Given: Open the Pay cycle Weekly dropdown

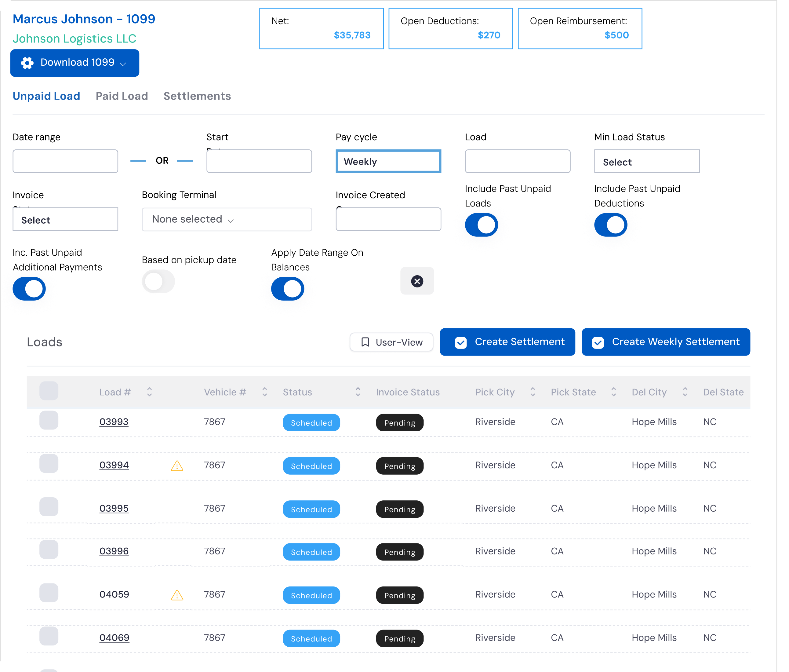Looking at the screenshot, I should (388, 162).
